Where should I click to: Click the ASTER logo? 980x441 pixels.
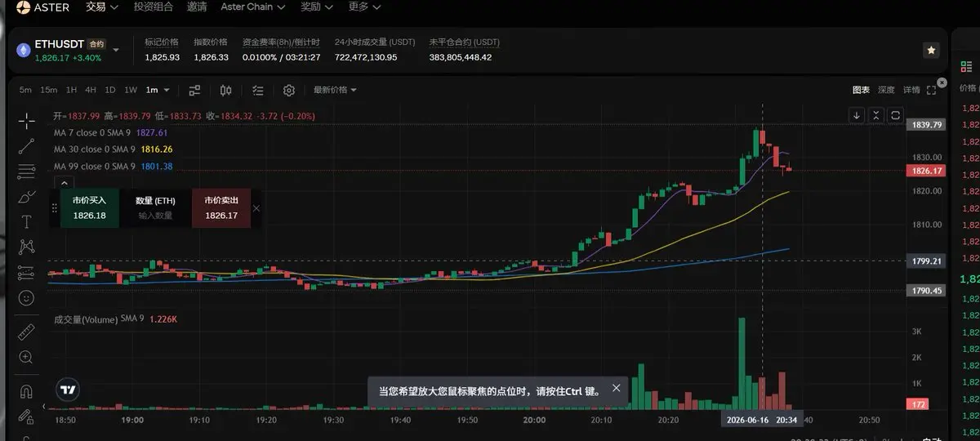(x=43, y=7)
